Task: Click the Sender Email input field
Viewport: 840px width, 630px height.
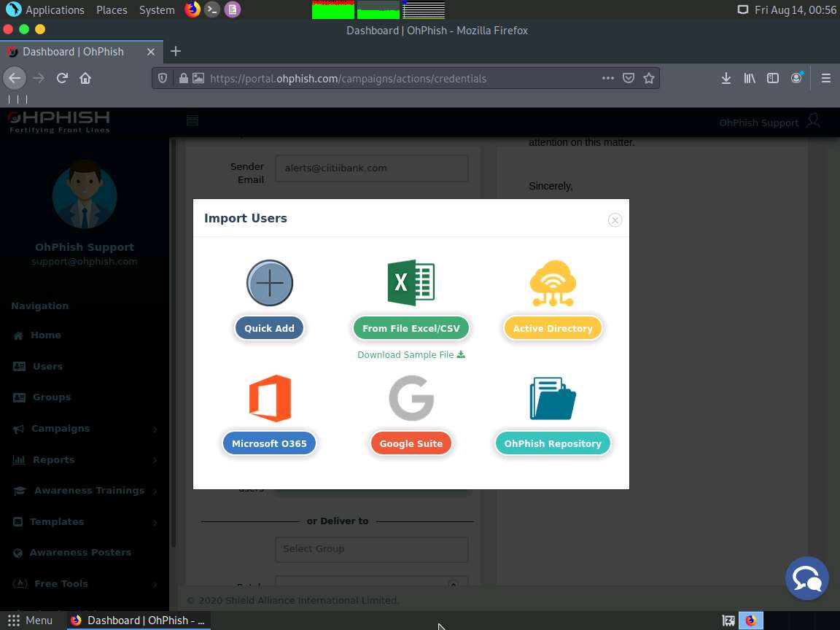Action: [x=372, y=168]
